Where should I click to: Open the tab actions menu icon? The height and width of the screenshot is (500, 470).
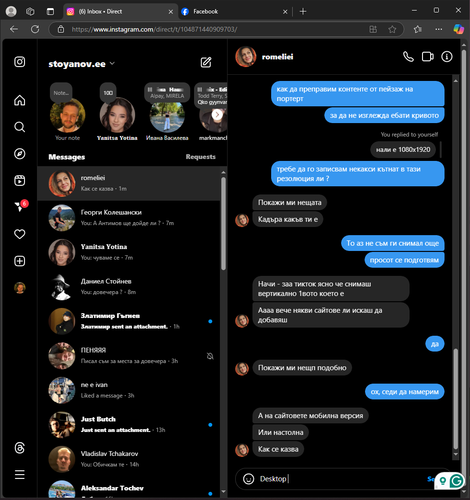tap(50, 11)
